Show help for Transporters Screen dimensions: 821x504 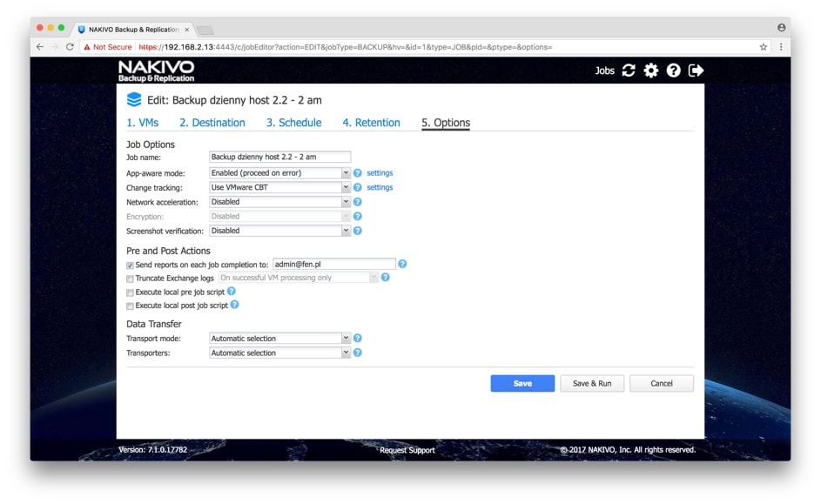(358, 353)
